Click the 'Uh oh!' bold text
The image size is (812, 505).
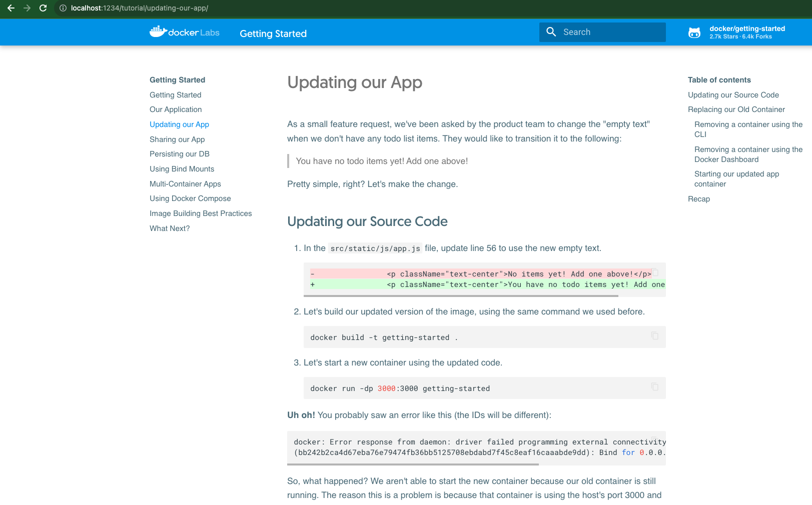301,415
